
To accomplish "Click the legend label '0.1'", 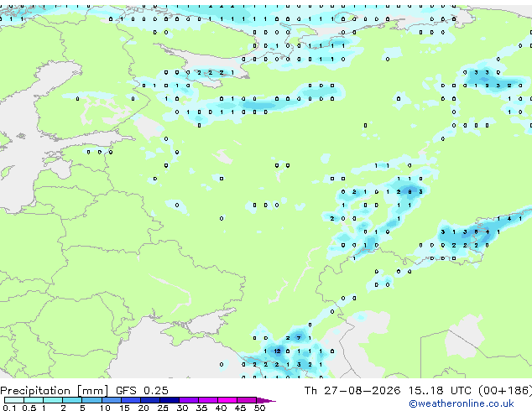I will 9,408.
